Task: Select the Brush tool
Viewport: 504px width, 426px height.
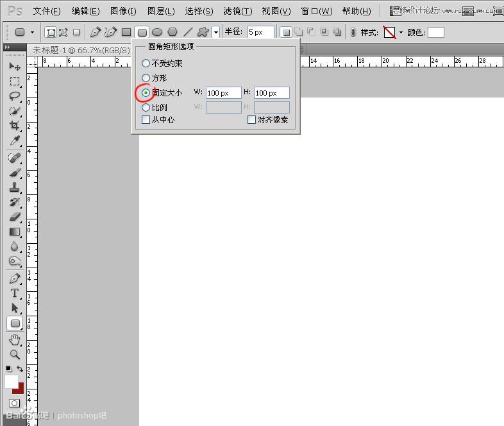Action: [x=15, y=173]
